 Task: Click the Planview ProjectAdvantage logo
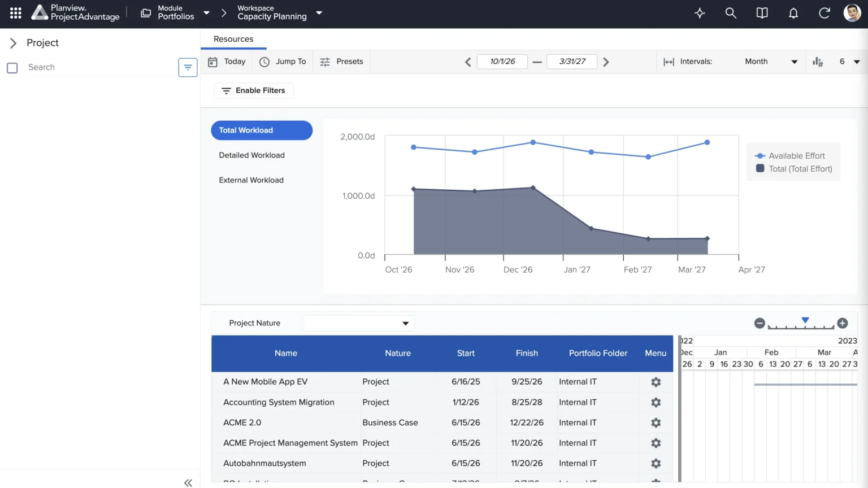[x=75, y=12]
